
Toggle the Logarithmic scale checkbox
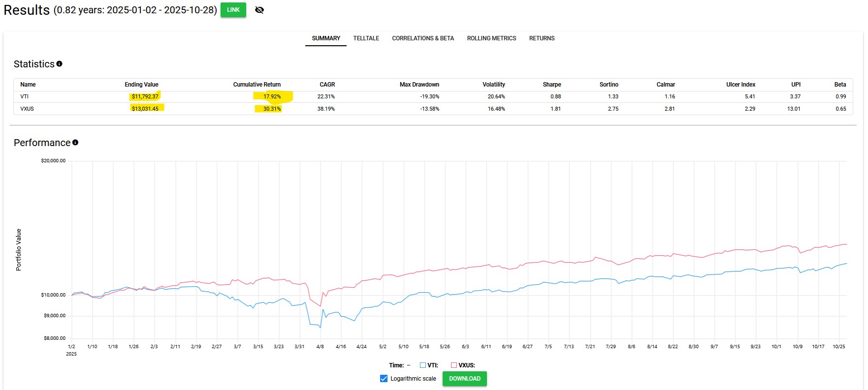coord(384,379)
